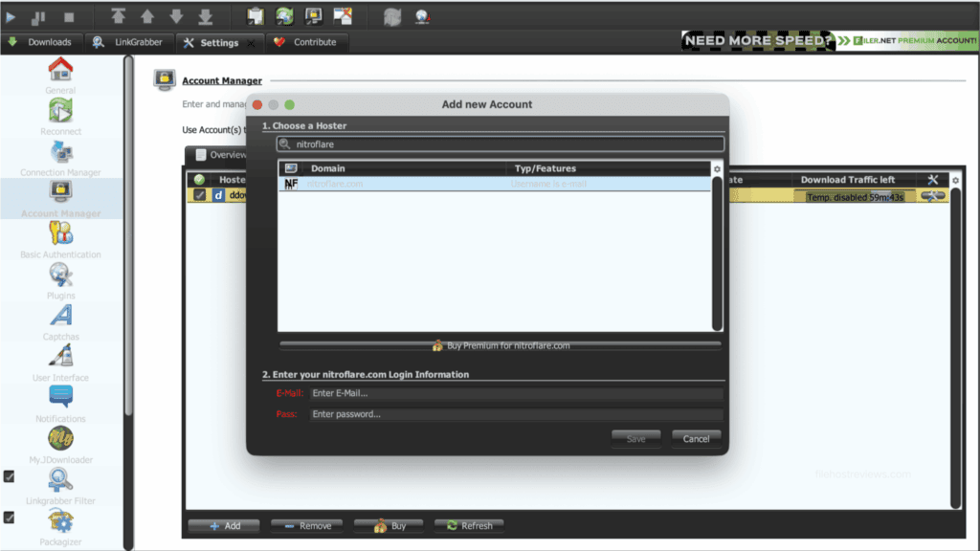Open the Connection Manager section
The height and width of the screenshot is (551, 980).
point(60,158)
